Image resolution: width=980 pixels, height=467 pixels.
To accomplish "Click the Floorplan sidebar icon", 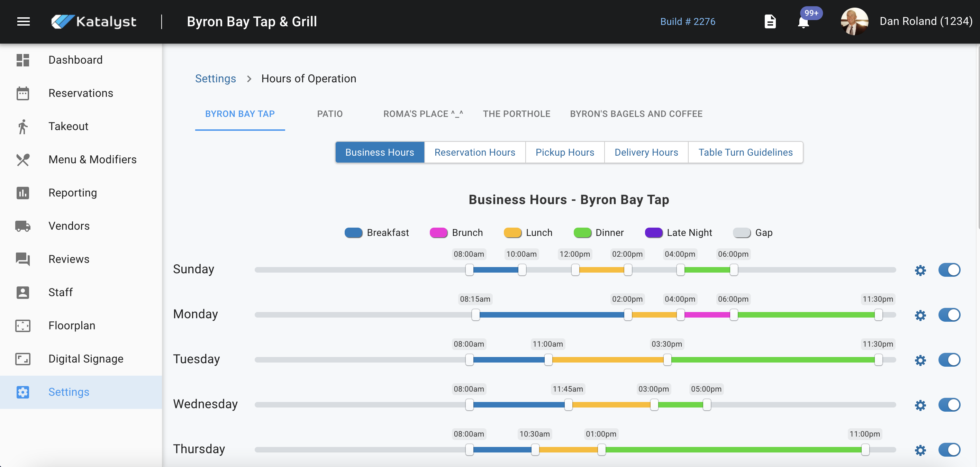I will pyautogui.click(x=23, y=326).
